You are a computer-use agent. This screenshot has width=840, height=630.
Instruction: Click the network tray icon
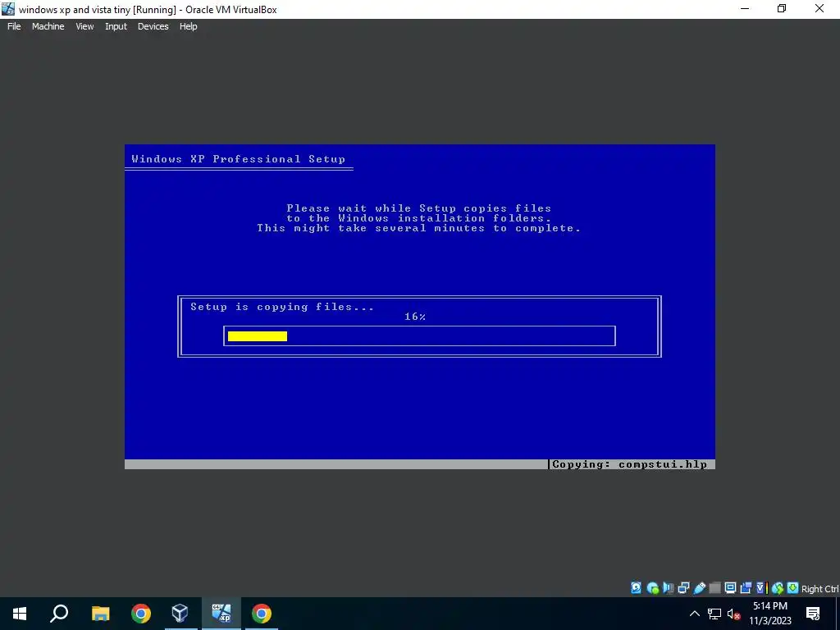tap(714, 614)
